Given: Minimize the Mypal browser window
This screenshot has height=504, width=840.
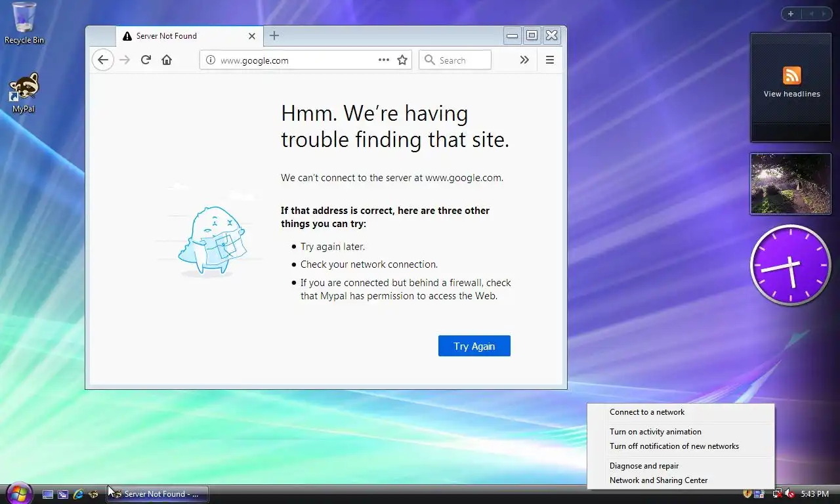Looking at the screenshot, I should pyautogui.click(x=513, y=35).
